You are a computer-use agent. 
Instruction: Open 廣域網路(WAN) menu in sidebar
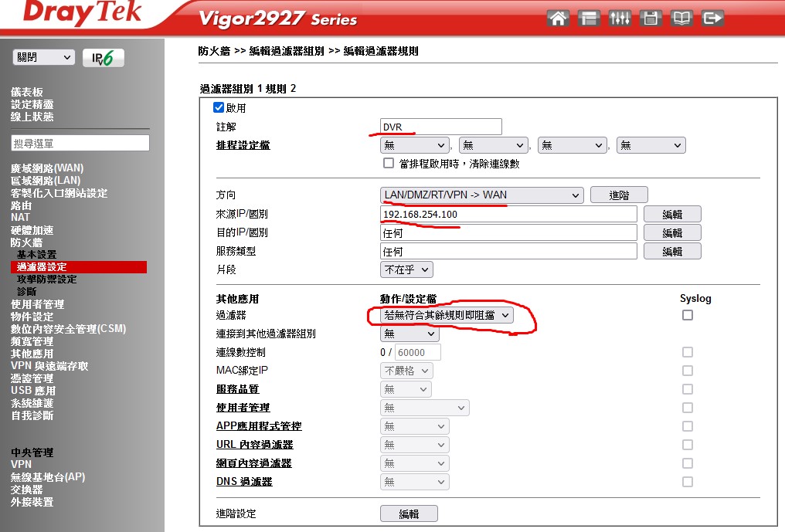click(47, 168)
